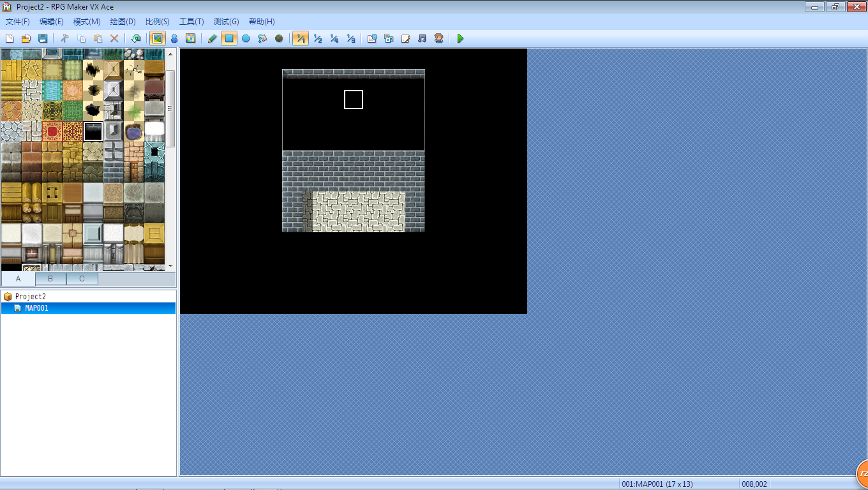Select the Ellipse drawing tool
The image size is (868, 490).
pos(246,38)
